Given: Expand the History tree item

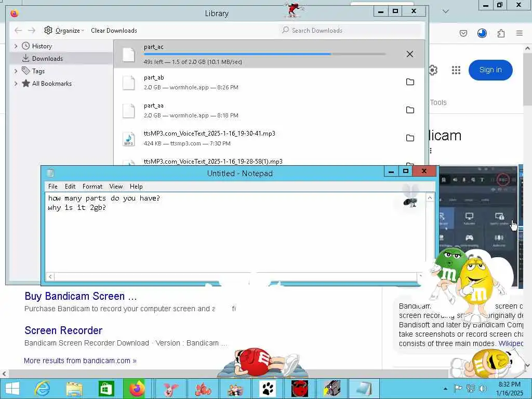Looking at the screenshot, I should tap(16, 46).
